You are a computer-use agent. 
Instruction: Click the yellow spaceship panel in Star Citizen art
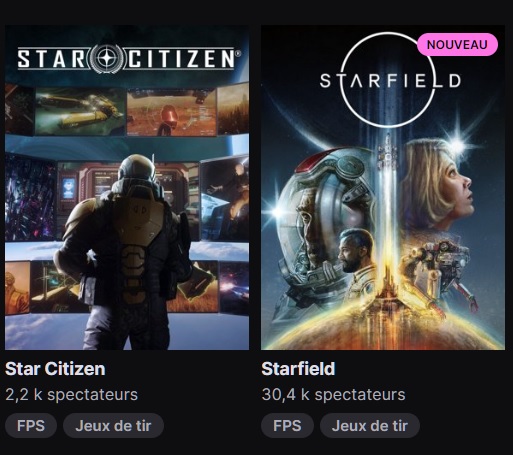pos(80,112)
